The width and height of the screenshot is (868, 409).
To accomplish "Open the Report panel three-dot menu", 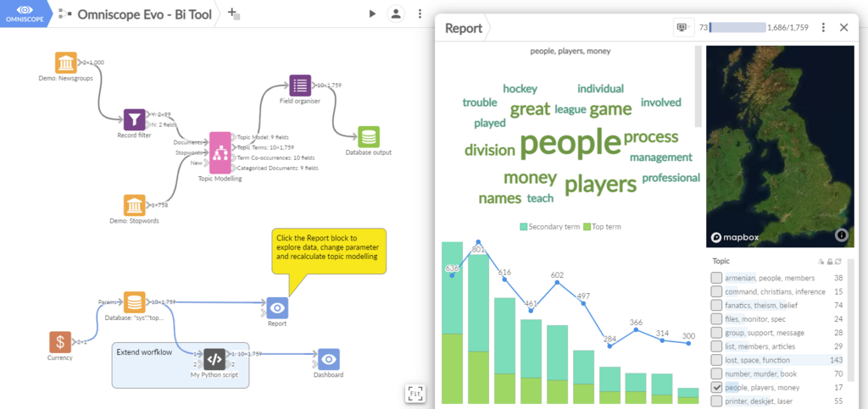I will 824,28.
